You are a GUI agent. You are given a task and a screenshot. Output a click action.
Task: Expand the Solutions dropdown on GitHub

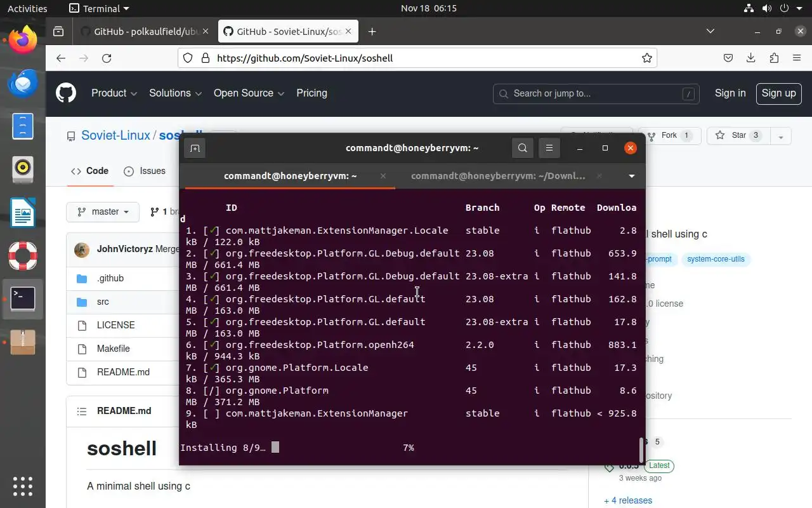(175, 93)
